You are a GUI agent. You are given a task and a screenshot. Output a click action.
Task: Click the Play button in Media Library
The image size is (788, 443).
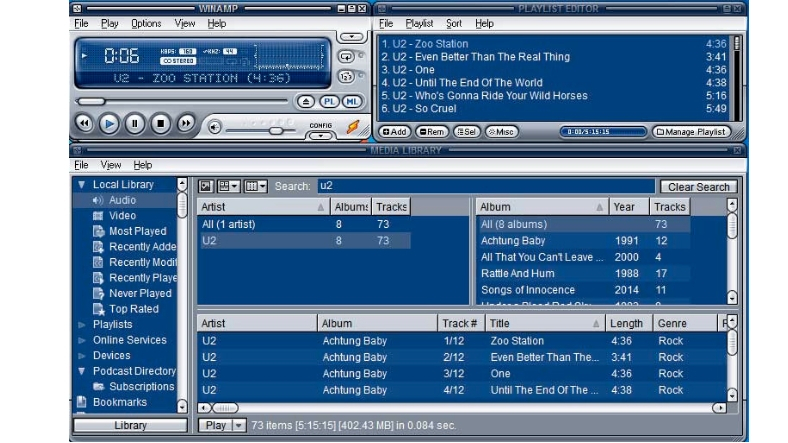coord(215,426)
